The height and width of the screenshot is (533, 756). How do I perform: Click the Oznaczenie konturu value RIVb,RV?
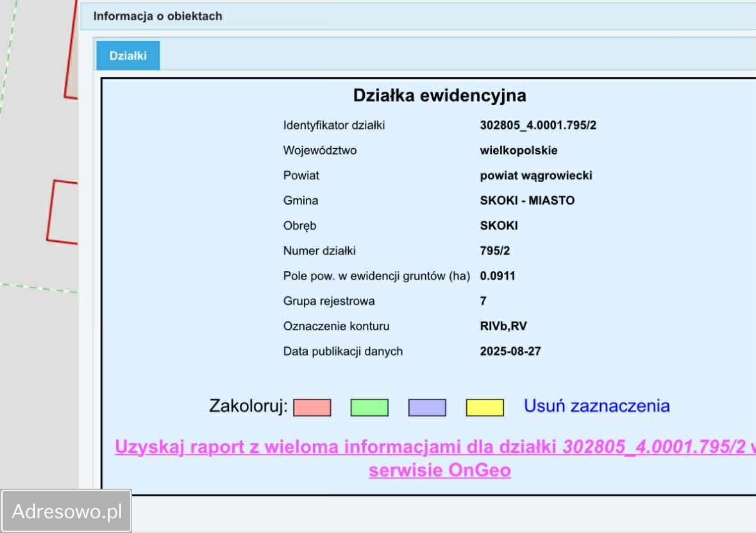click(502, 326)
